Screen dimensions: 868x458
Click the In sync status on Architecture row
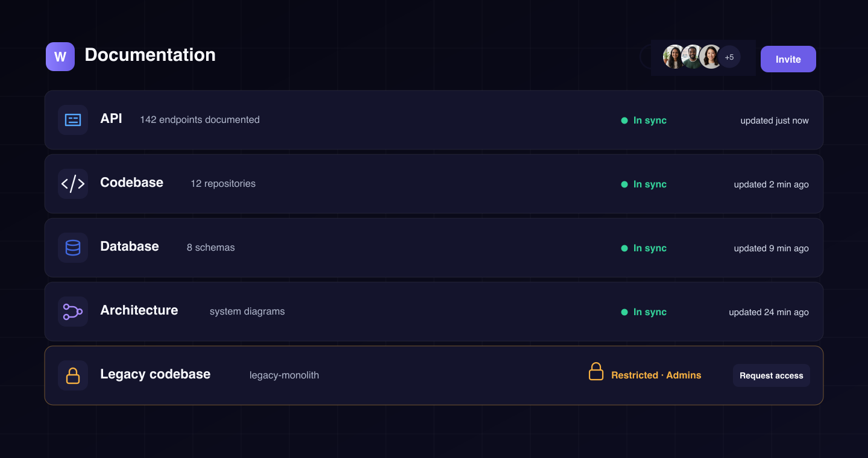coord(644,312)
